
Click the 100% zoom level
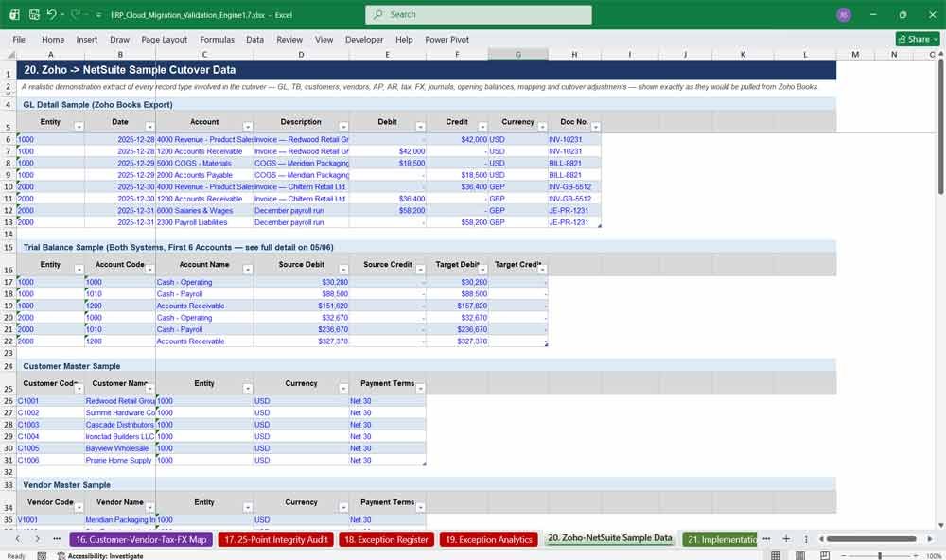(x=934, y=556)
